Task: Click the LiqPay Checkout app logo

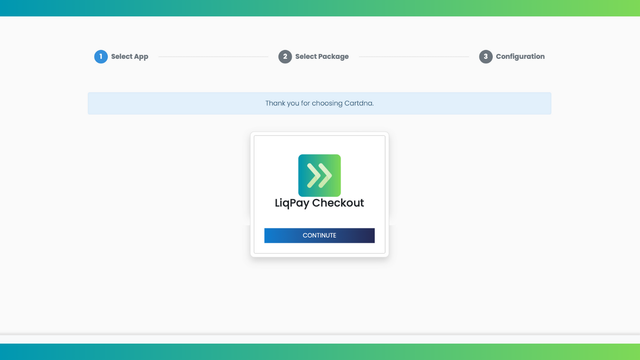Action: (319, 176)
